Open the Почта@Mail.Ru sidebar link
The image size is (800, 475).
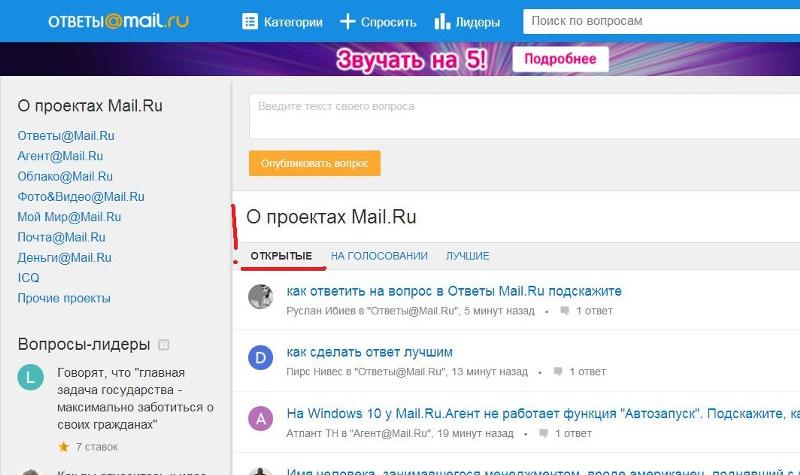(x=61, y=237)
